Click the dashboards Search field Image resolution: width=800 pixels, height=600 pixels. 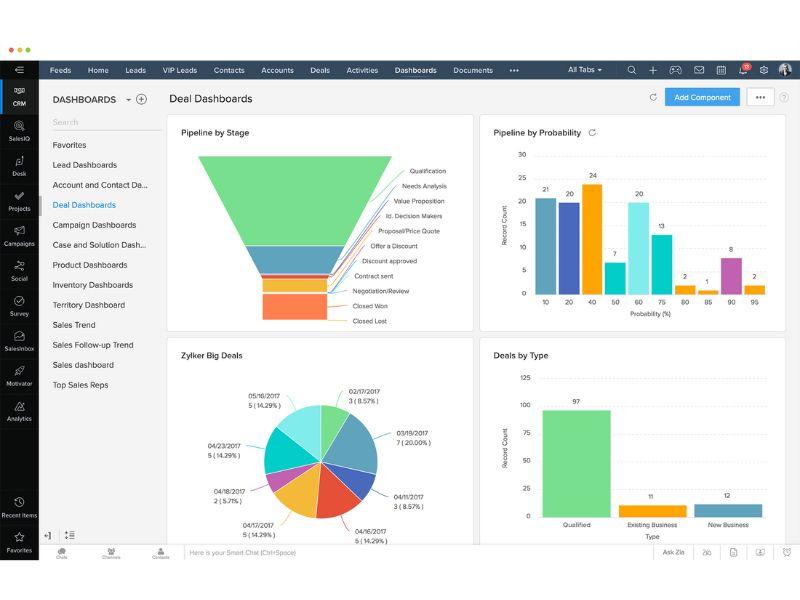coord(105,122)
